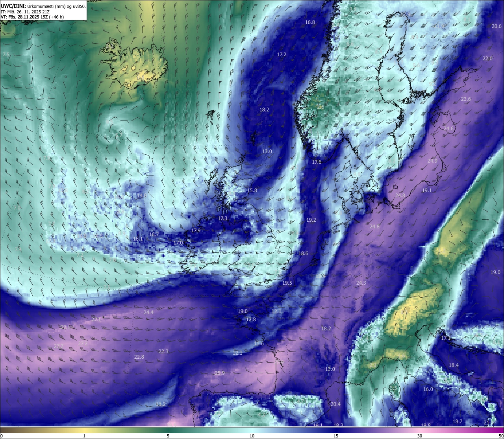Click the 11.6 value label

coord(259,344)
